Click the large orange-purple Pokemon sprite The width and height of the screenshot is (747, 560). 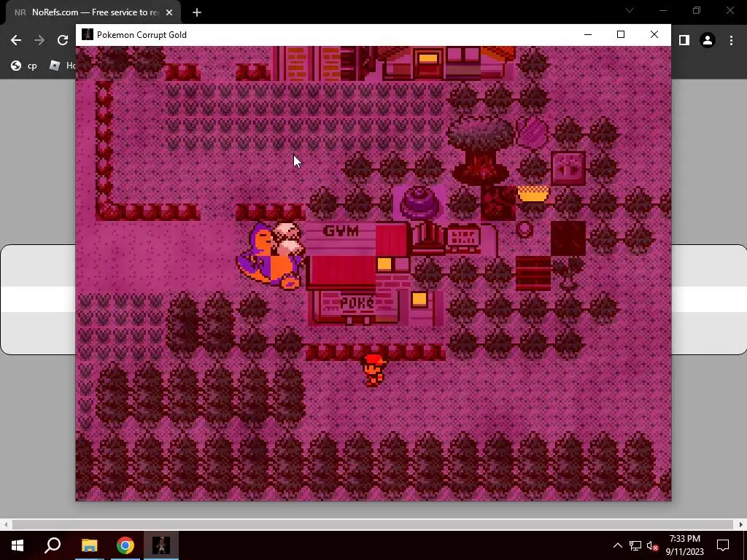point(271,255)
